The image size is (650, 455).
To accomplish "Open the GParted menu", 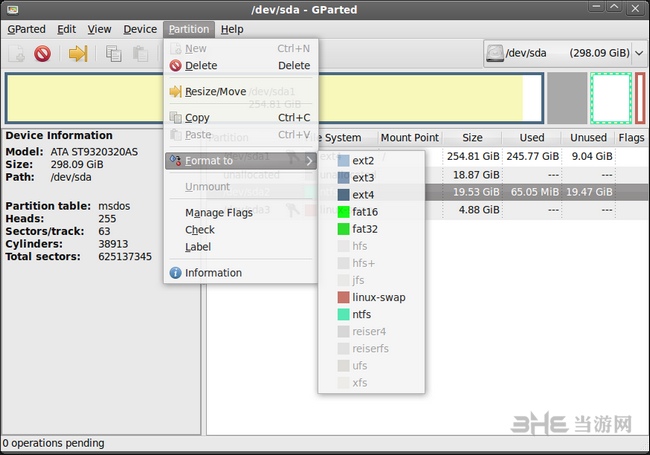I will click(x=27, y=29).
